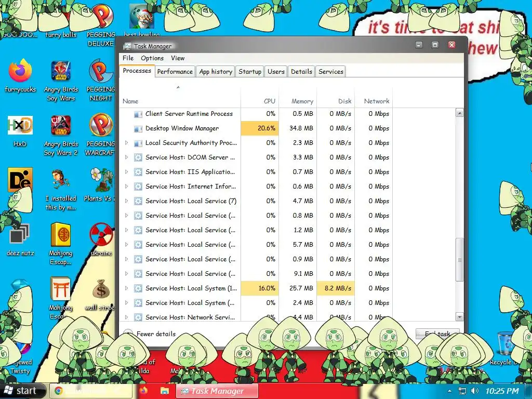Switch to the Details tab
532x399 pixels.
[301, 72]
